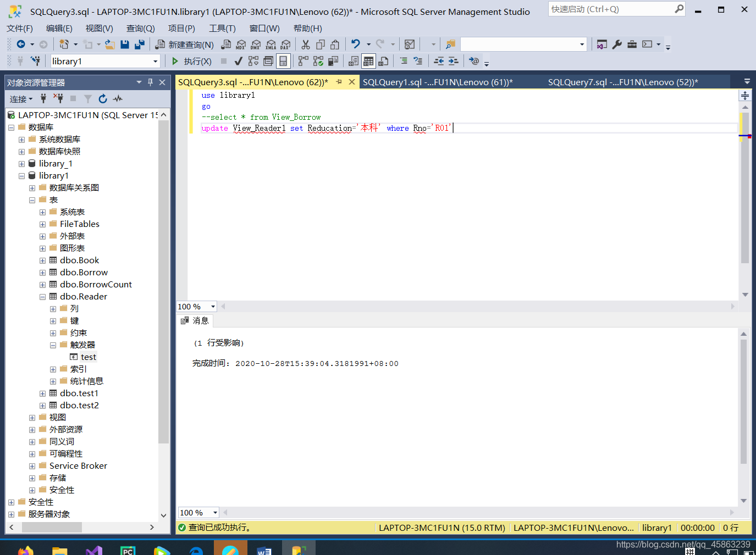Toggle pin on SQLQuery3.sql tab

(x=339, y=82)
